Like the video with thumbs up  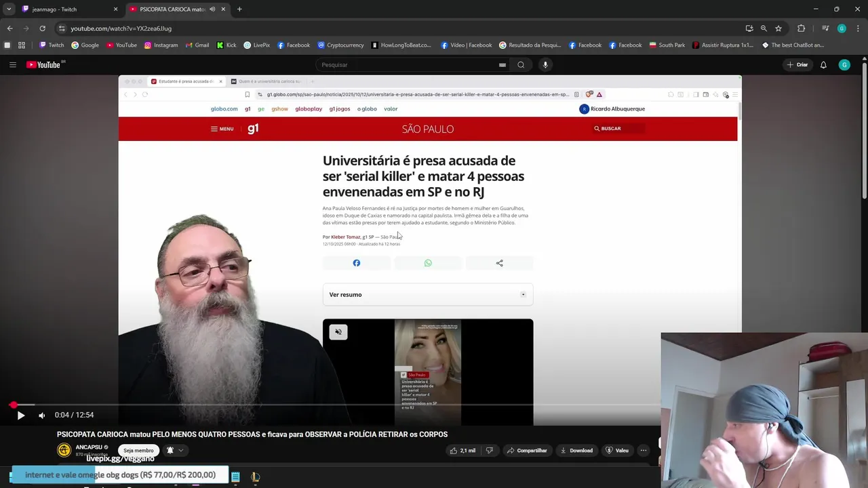(462, 451)
